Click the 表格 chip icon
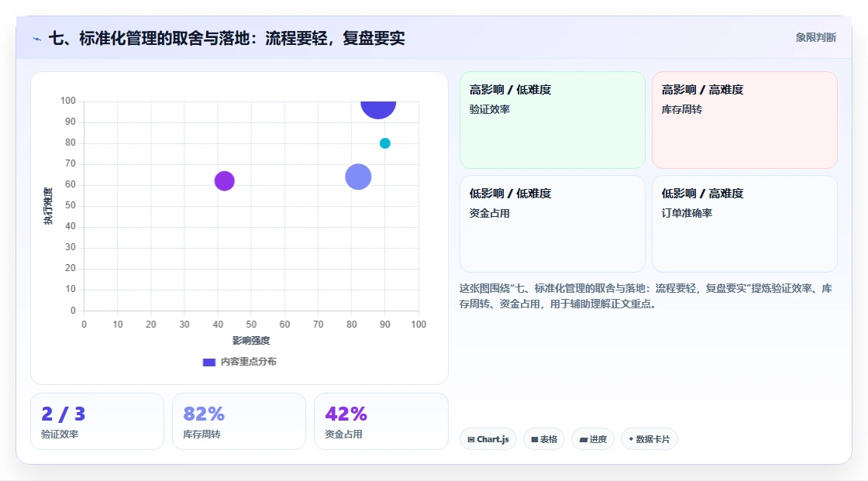 pos(535,439)
